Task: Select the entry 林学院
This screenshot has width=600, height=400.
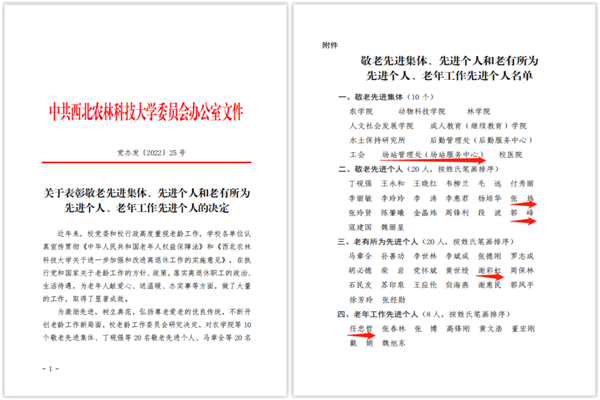Action: point(478,111)
